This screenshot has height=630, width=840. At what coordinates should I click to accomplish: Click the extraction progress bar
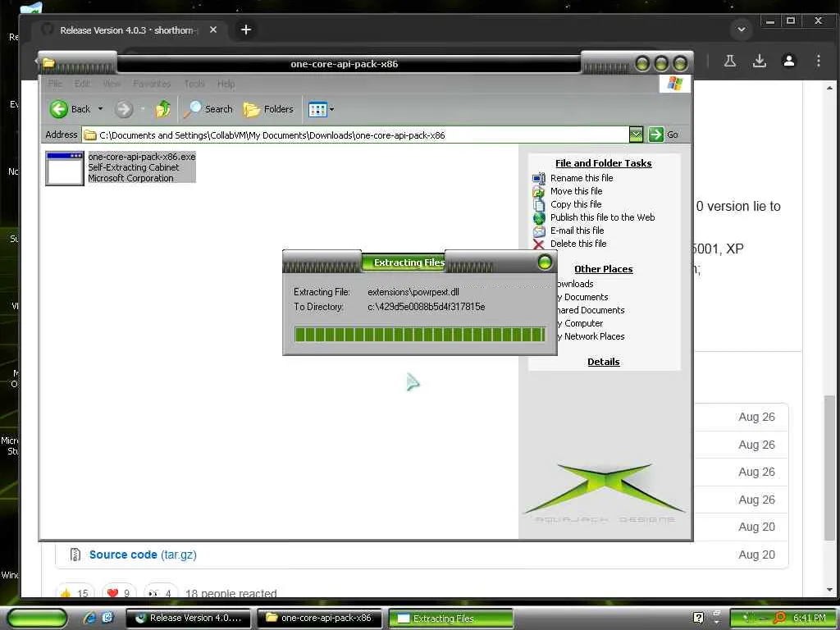(x=420, y=335)
